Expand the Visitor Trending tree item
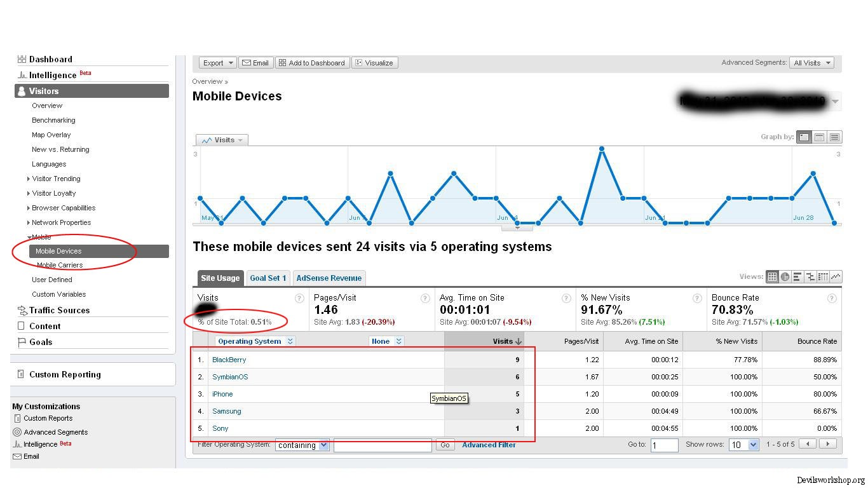This screenshot has width=868, height=488. [x=29, y=179]
